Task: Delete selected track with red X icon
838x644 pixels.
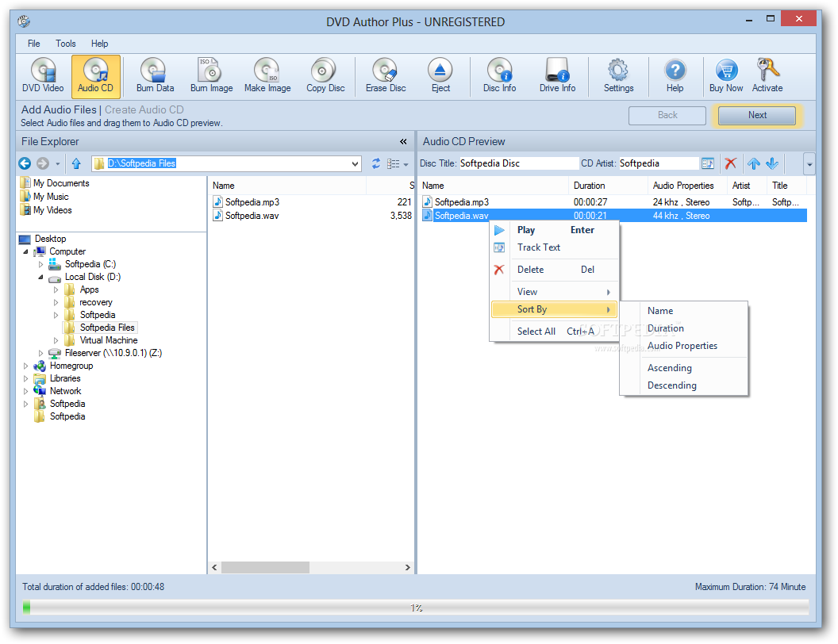Action: (x=731, y=163)
